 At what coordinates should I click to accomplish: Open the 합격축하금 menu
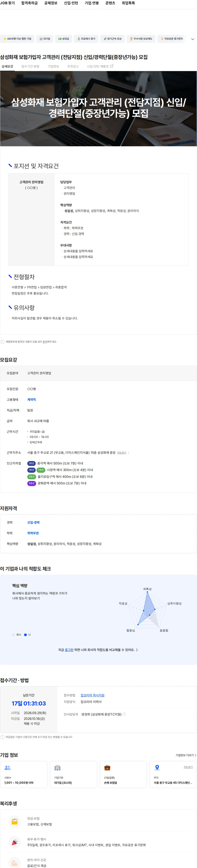point(29,3)
